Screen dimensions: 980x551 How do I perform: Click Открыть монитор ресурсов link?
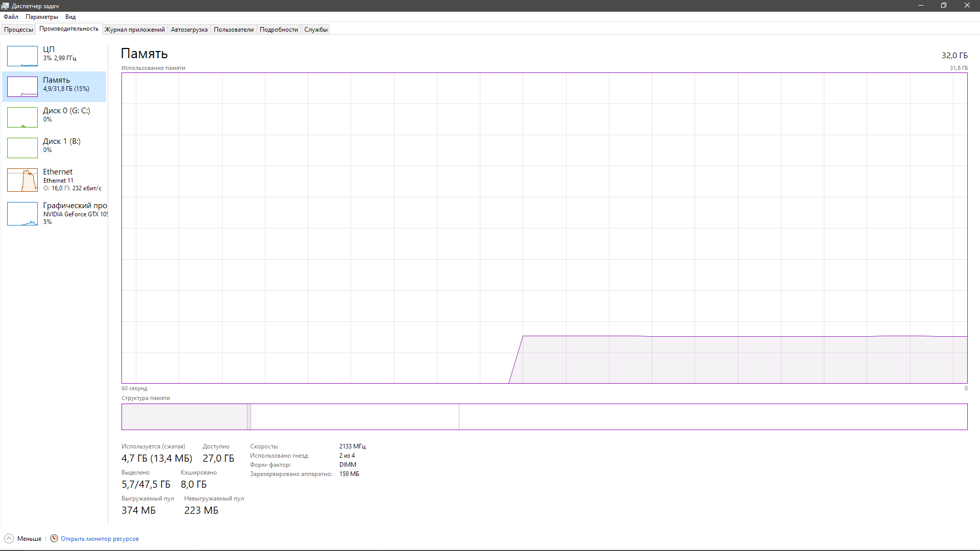[100, 539]
